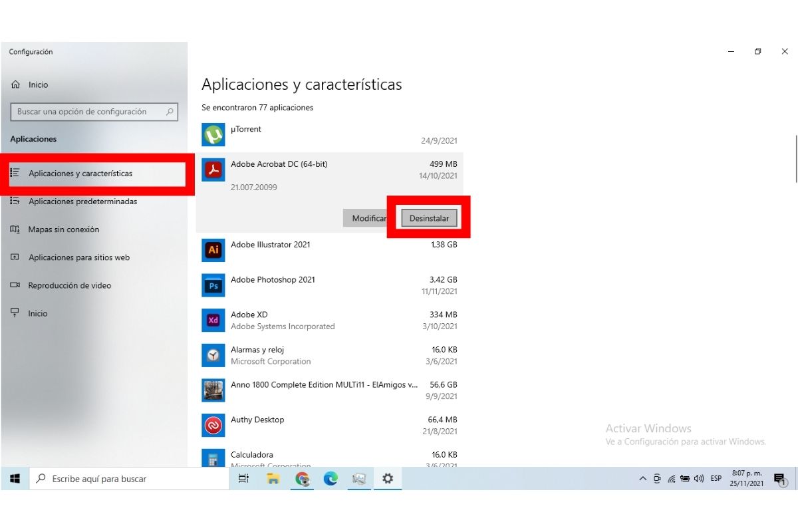
Task: Open Google Chrome from the taskbar
Action: point(303,478)
